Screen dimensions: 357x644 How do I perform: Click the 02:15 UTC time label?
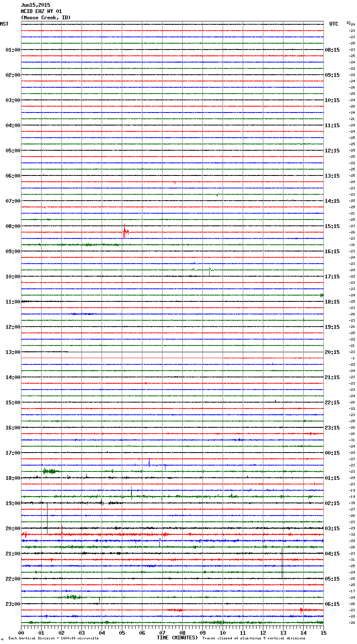coord(332,503)
